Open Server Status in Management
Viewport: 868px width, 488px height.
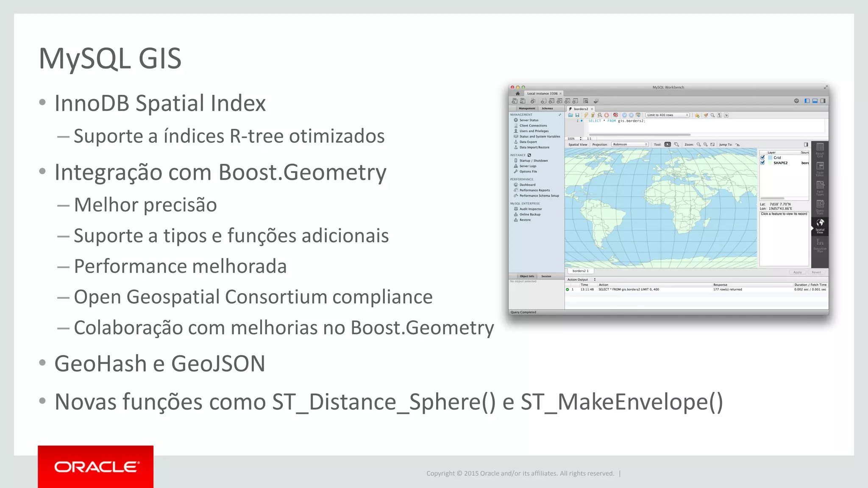point(526,120)
